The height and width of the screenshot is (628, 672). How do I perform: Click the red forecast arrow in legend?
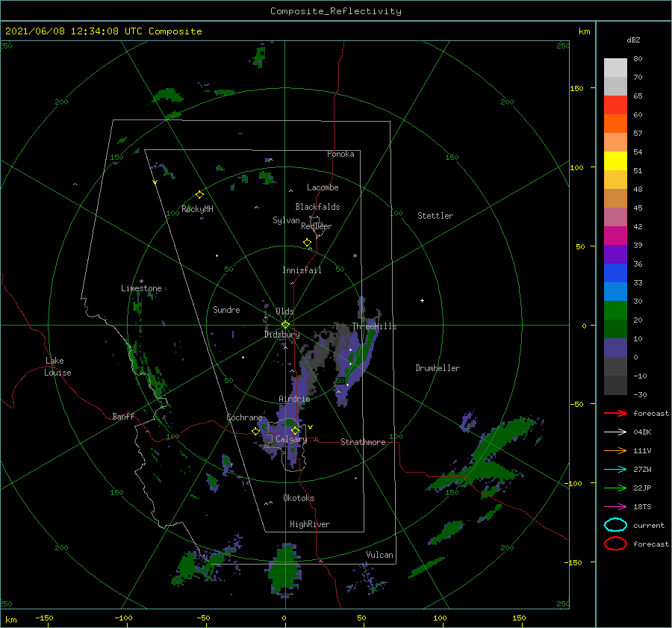(615, 413)
